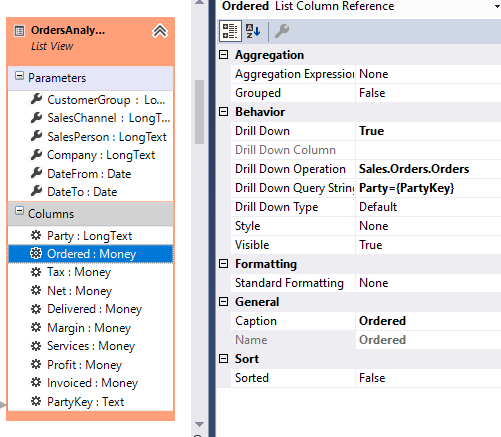Select the 'Party : LongText' column
This screenshot has height=437, width=501.
[91, 236]
